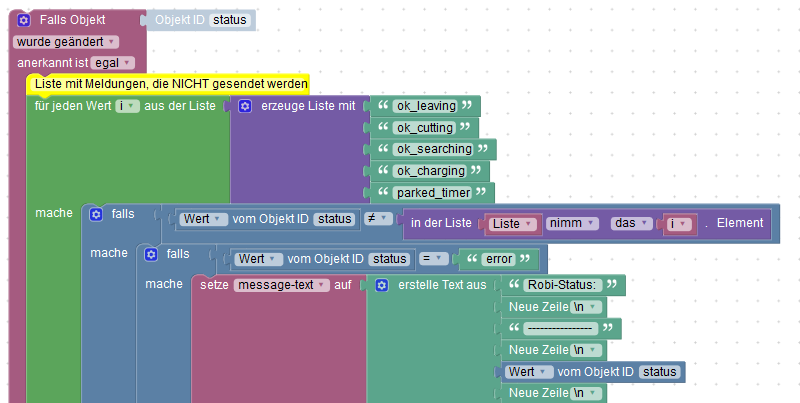This screenshot has height=403, width=800.
Task: Change the = comparison operator dropdown
Action: pos(434,259)
